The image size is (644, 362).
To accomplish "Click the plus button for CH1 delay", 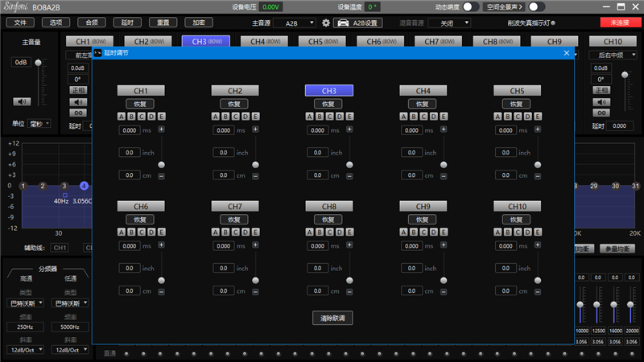I will [161, 129].
